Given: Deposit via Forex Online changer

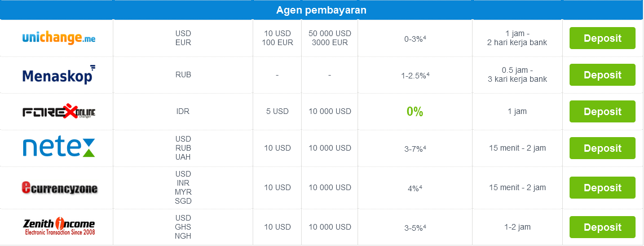Looking at the screenshot, I should [602, 111].
